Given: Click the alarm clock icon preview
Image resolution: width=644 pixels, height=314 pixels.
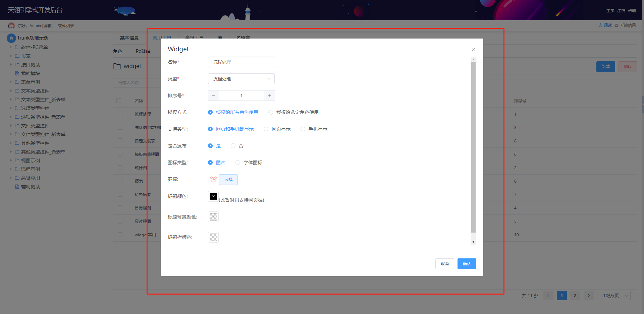Looking at the screenshot, I should point(213,179).
